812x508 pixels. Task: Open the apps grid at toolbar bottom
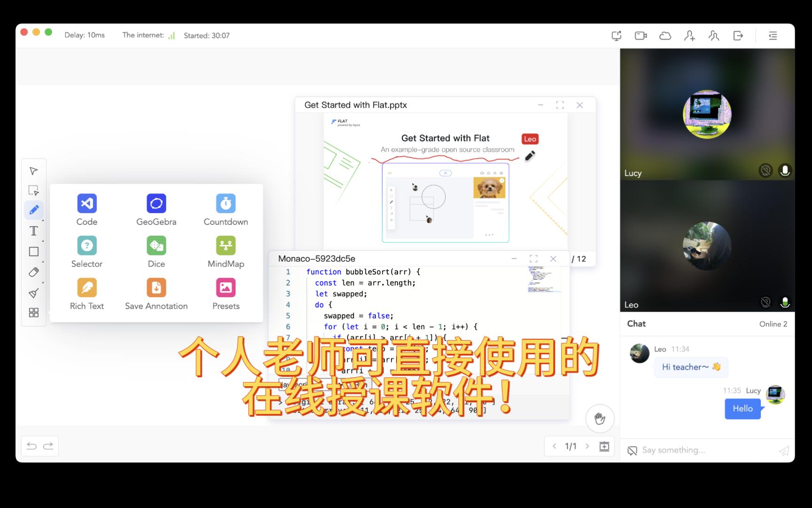[33, 312]
